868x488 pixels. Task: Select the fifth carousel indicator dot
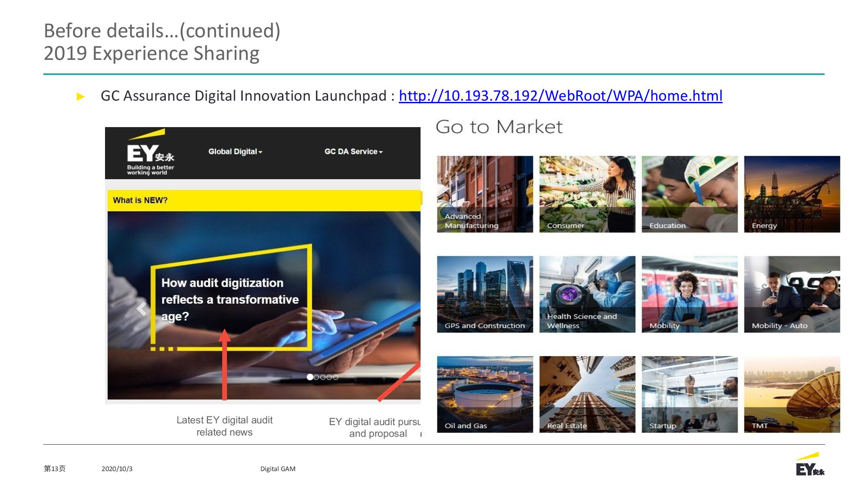(x=335, y=377)
